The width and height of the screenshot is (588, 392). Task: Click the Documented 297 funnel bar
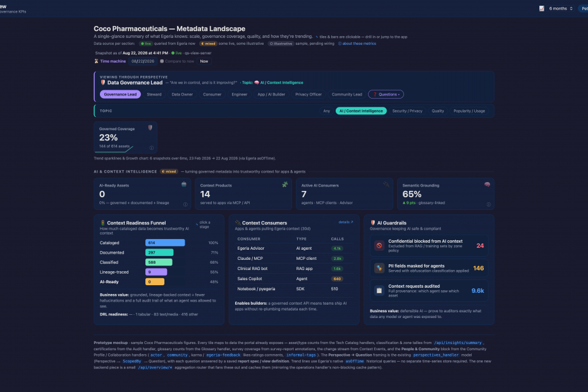pos(159,252)
